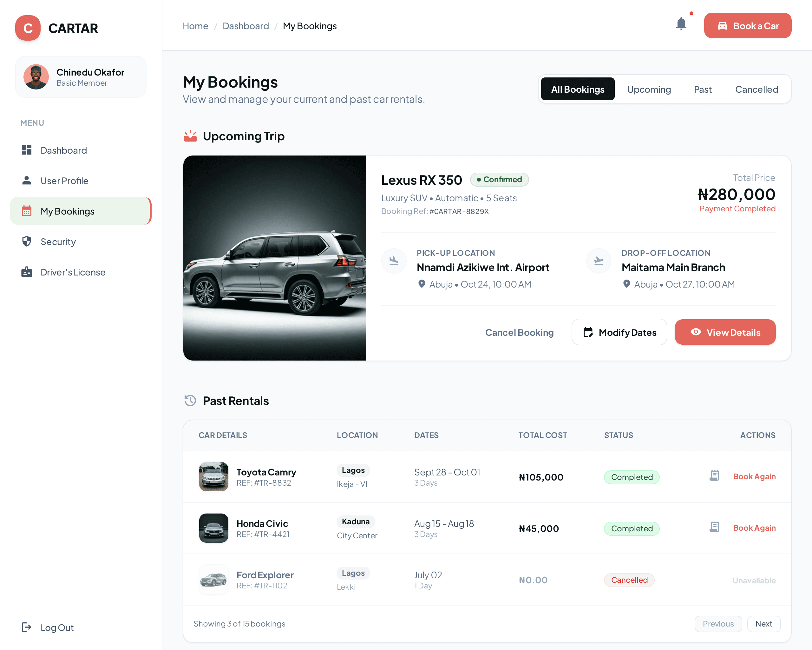Click the Ford Explorer thumbnail image
Viewport: 812px width, 650px height.
tap(213, 579)
